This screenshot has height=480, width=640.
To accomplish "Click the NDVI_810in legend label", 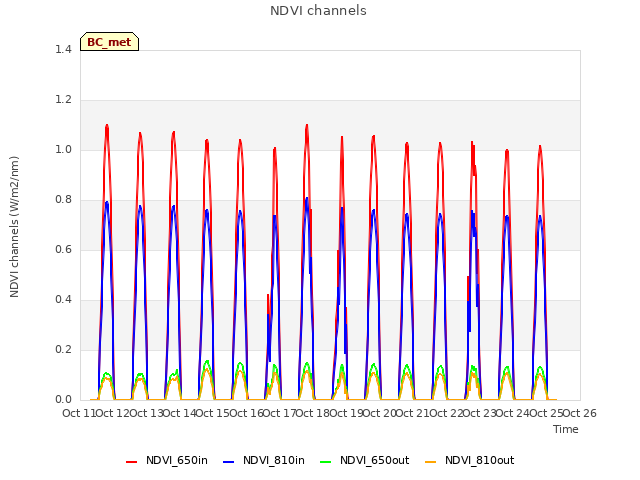I will point(274,460).
